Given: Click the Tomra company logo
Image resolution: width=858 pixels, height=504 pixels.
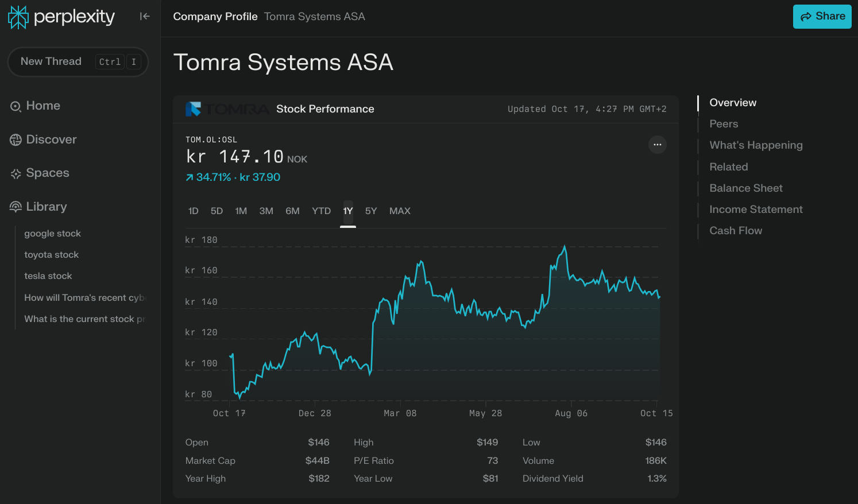Looking at the screenshot, I should pyautogui.click(x=227, y=109).
